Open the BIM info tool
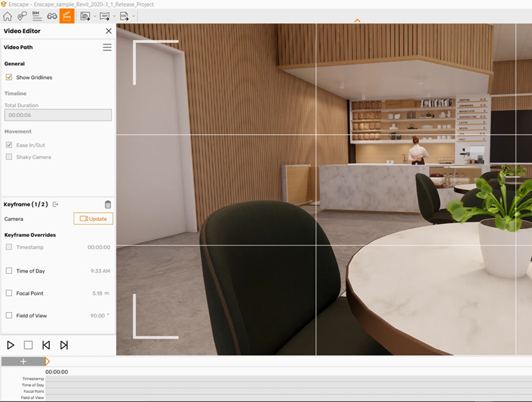The image size is (532, 402). tap(36, 16)
